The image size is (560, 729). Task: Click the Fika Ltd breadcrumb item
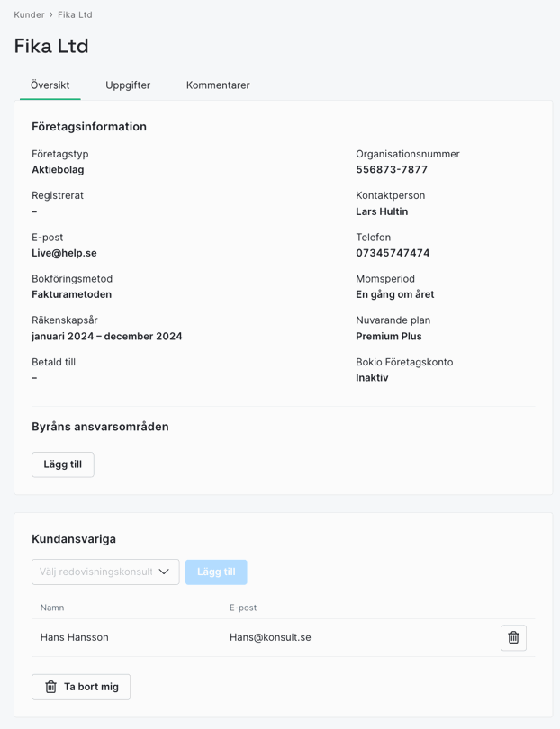pos(75,14)
